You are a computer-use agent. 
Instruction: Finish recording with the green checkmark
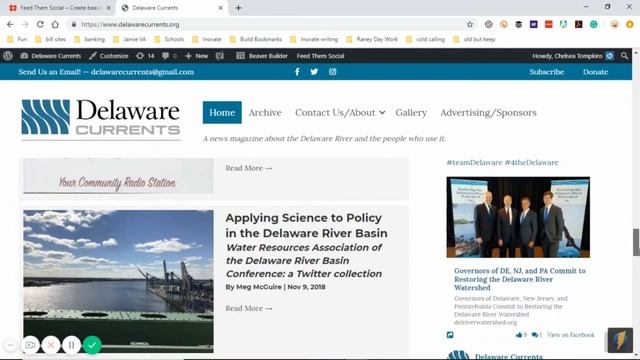92,345
